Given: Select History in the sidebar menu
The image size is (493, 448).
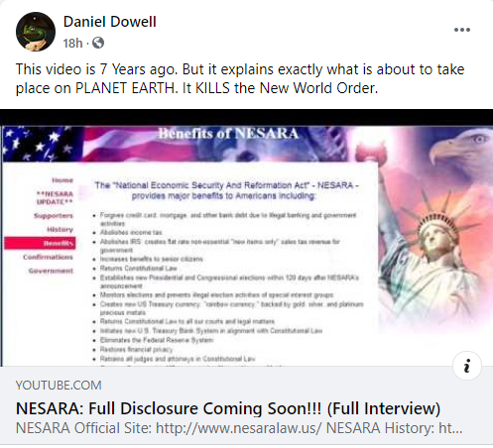Looking at the screenshot, I should 60,229.
